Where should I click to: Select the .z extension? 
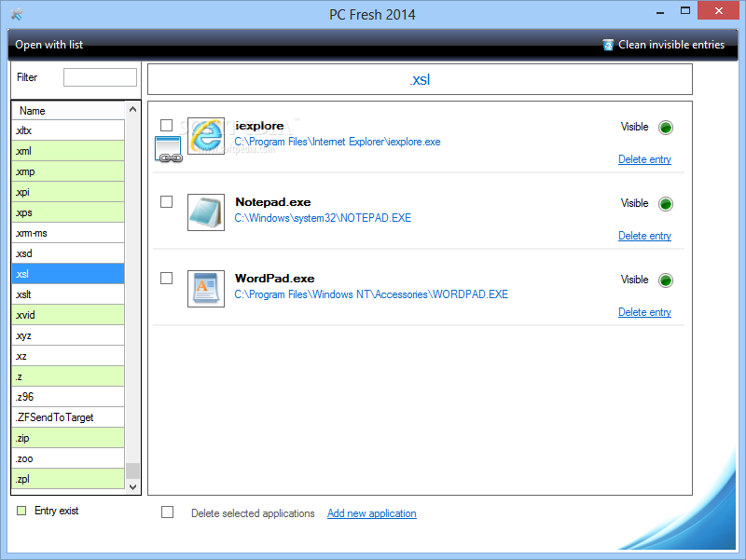click(x=68, y=376)
